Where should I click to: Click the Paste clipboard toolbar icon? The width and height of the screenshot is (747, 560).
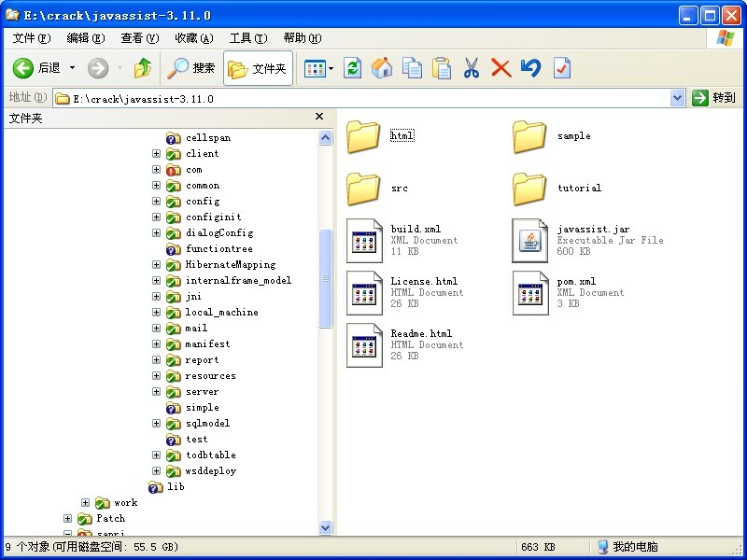(x=442, y=68)
